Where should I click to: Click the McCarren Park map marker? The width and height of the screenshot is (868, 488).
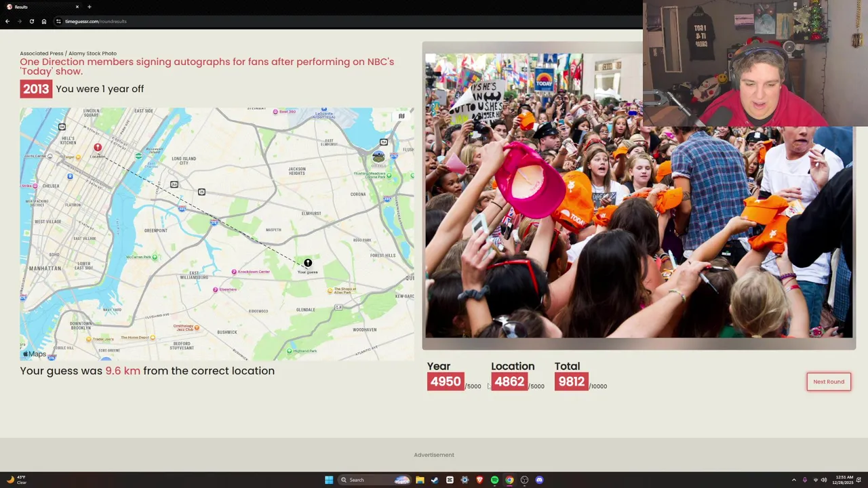[x=155, y=257]
